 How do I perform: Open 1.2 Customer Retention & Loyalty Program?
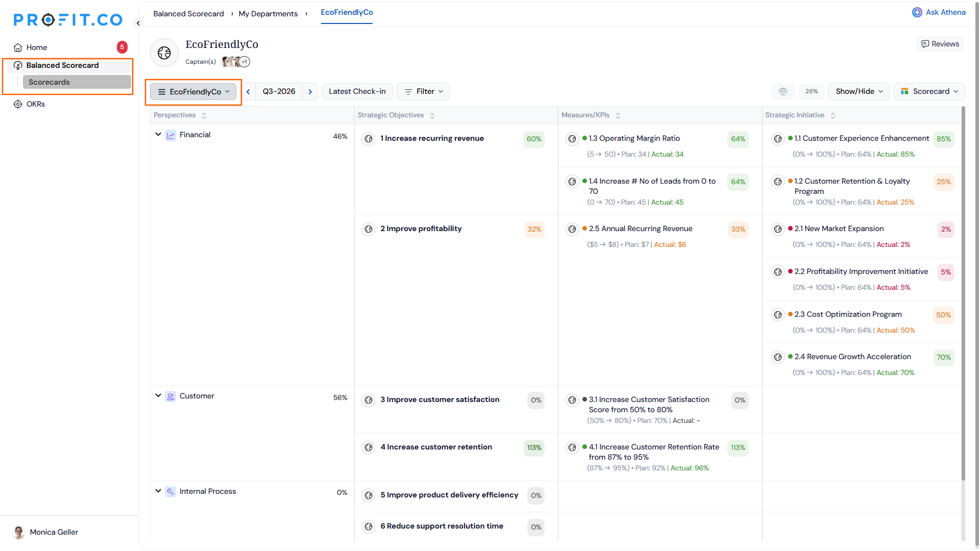(x=852, y=186)
